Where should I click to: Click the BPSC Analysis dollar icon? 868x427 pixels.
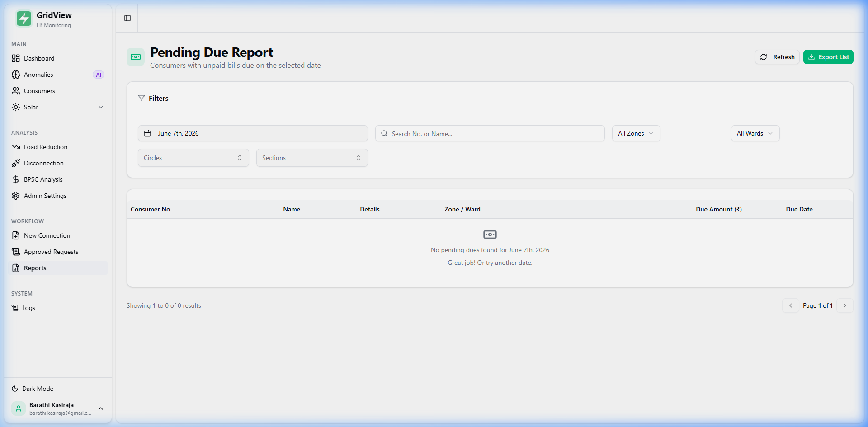pos(16,179)
